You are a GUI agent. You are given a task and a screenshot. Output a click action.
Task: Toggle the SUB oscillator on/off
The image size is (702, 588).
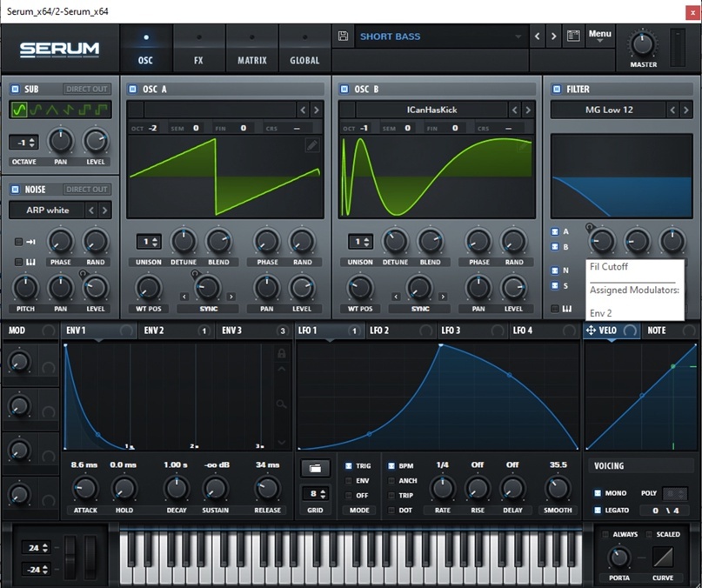[x=15, y=89]
